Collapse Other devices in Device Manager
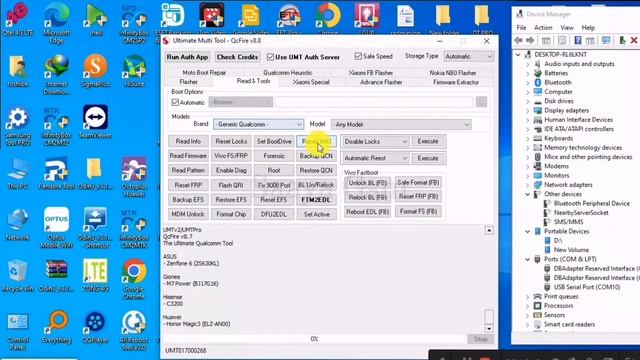Image resolution: width=640 pixels, height=360 pixels. [x=528, y=194]
